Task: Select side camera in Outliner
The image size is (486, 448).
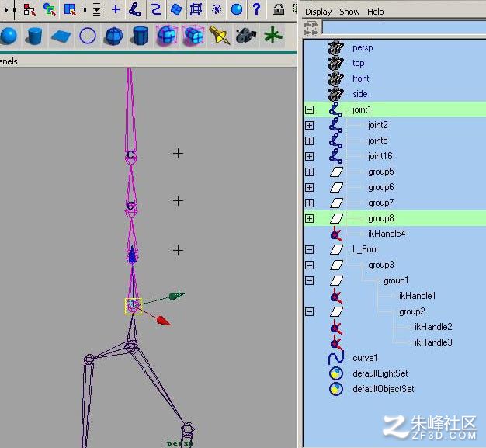Action: (360, 94)
